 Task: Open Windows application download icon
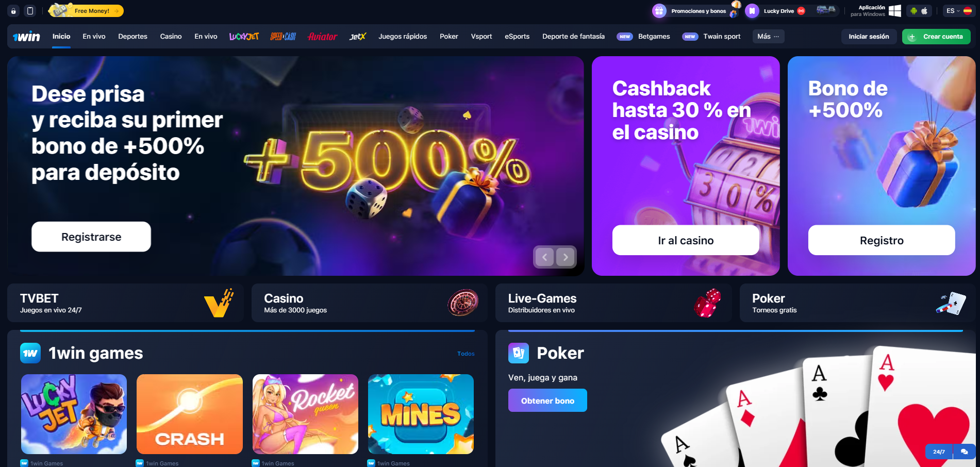coord(895,11)
